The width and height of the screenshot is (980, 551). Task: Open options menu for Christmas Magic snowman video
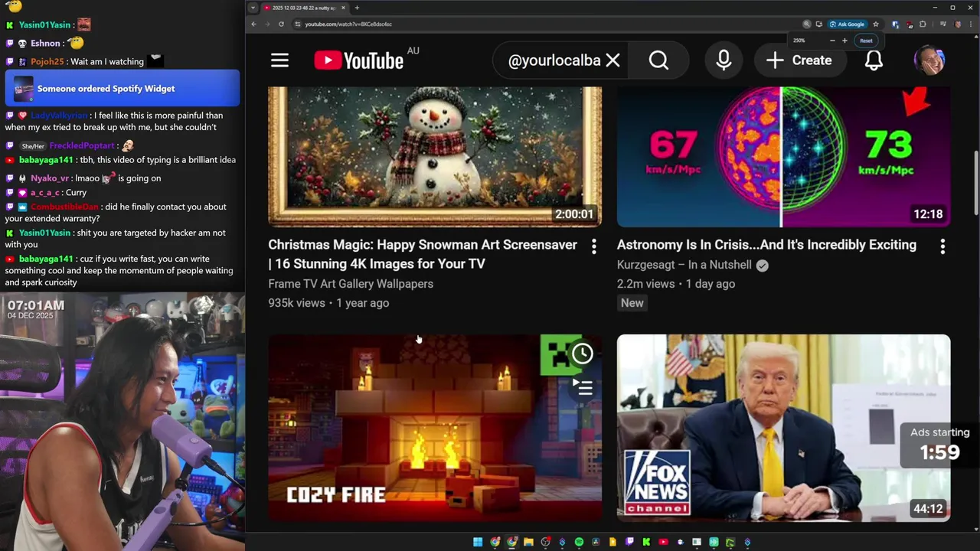[593, 246]
